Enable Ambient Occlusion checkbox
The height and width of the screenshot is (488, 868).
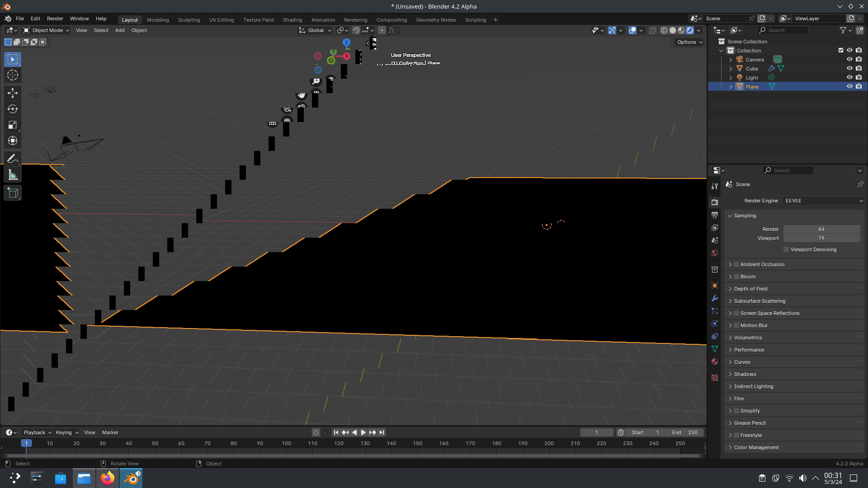tap(736, 264)
